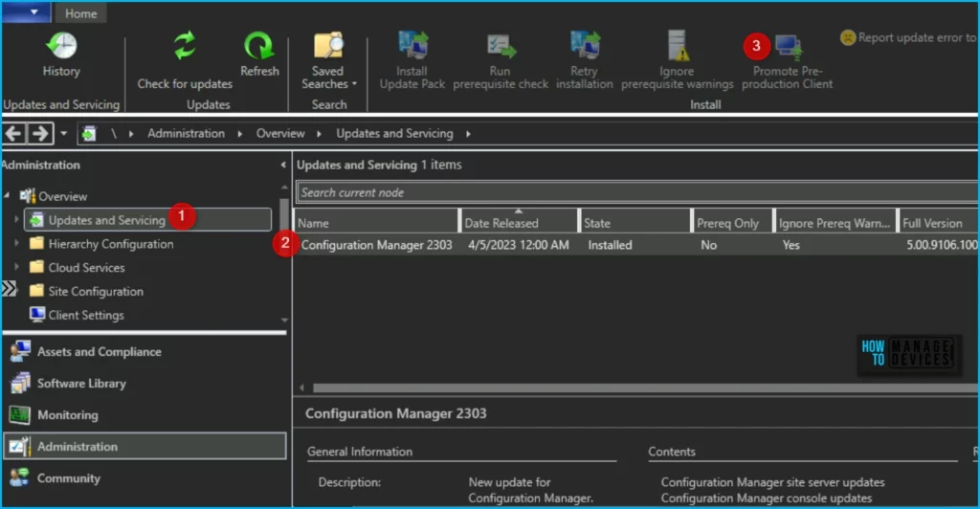980x509 pixels.
Task: Collapse the Administration navigation pane arrow
Action: coord(283,165)
